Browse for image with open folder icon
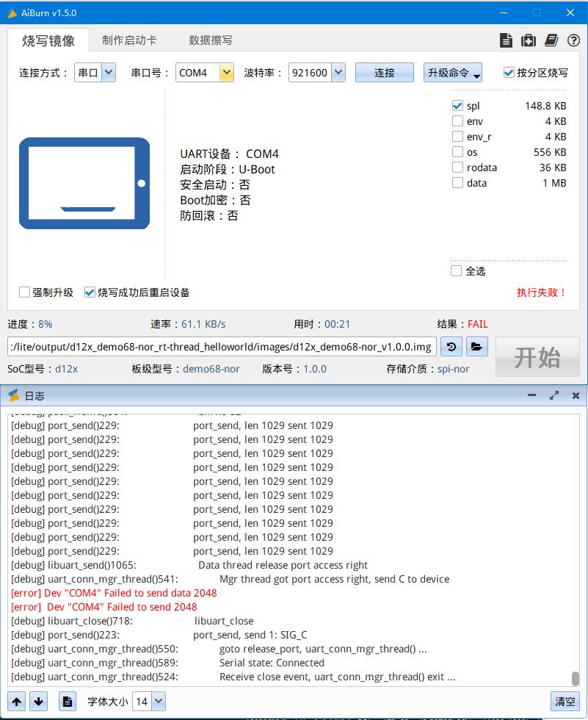 (476, 347)
